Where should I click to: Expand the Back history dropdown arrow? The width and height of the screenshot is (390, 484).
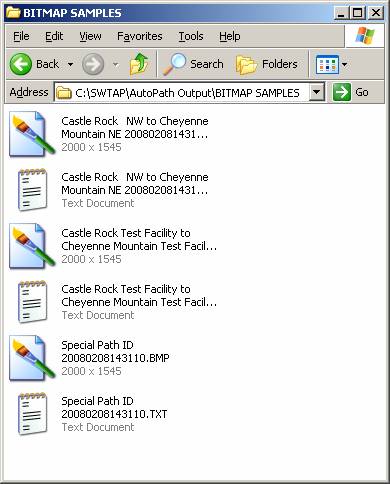(x=70, y=64)
